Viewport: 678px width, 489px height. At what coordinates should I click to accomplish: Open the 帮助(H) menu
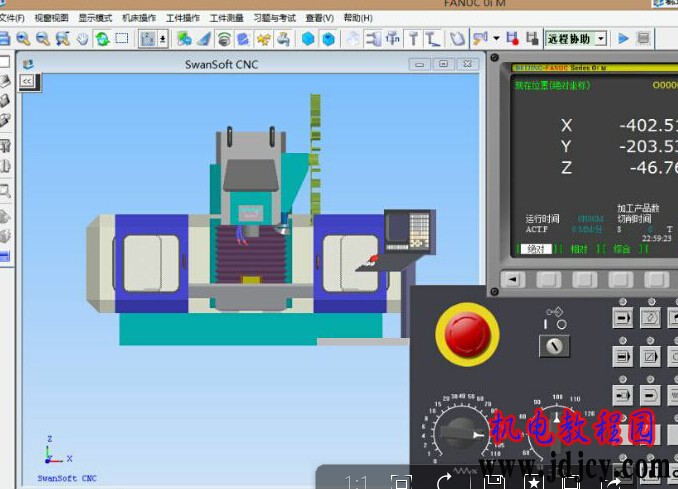(358, 18)
